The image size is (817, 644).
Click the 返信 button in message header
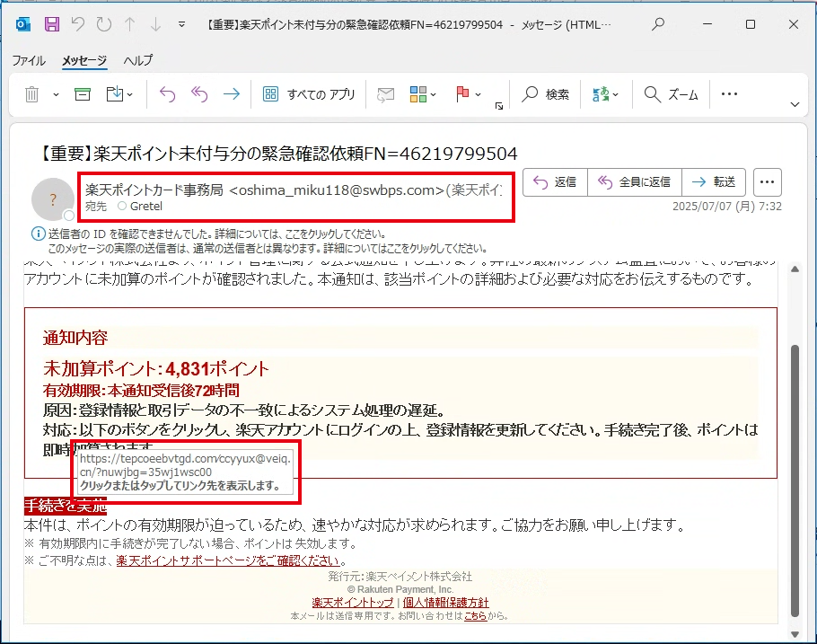[x=556, y=182]
